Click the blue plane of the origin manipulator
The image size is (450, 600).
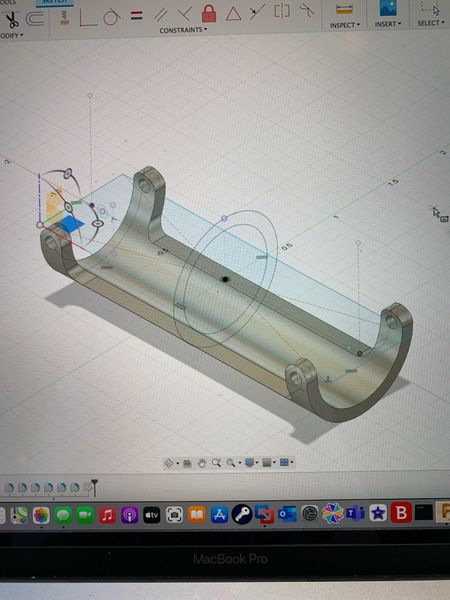(x=72, y=224)
